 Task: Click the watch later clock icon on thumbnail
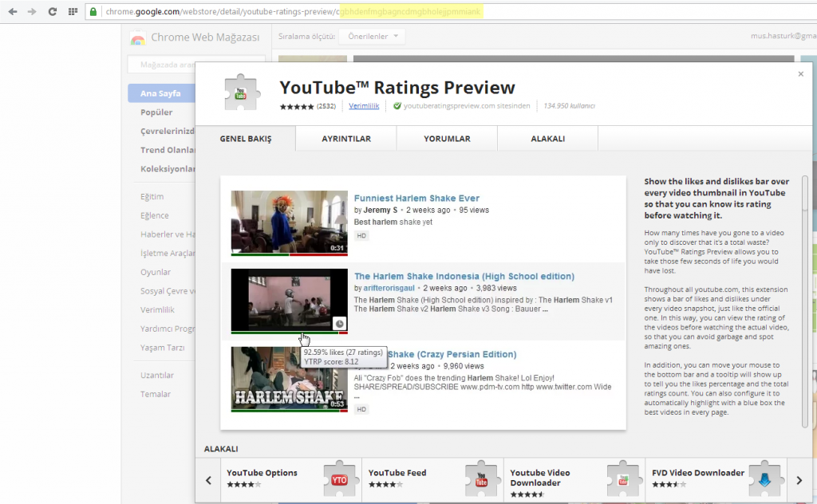tap(339, 323)
